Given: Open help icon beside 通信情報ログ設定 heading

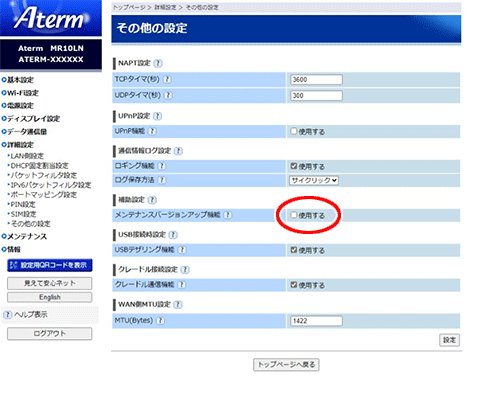Looking at the screenshot, I should [x=179, y=151].
